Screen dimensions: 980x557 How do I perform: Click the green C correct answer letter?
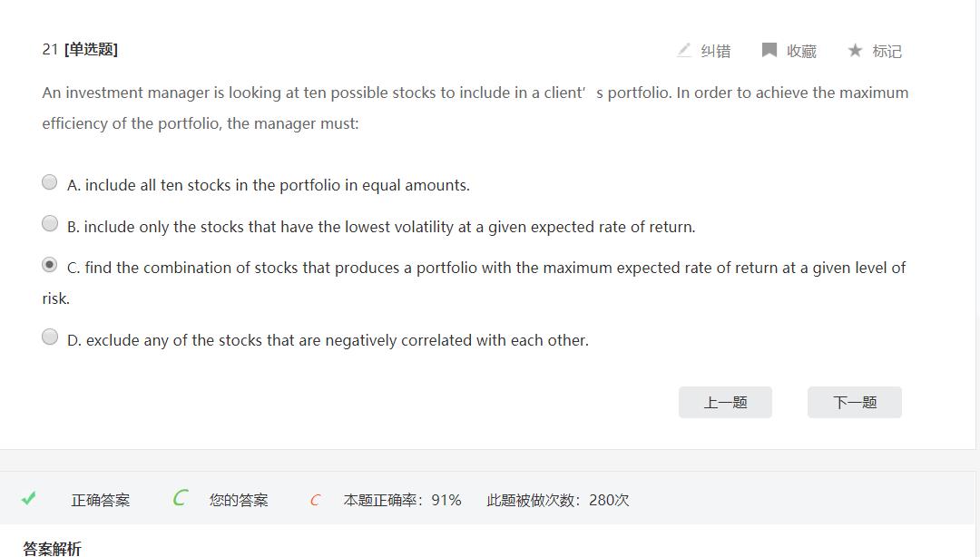tap(180, 498)
